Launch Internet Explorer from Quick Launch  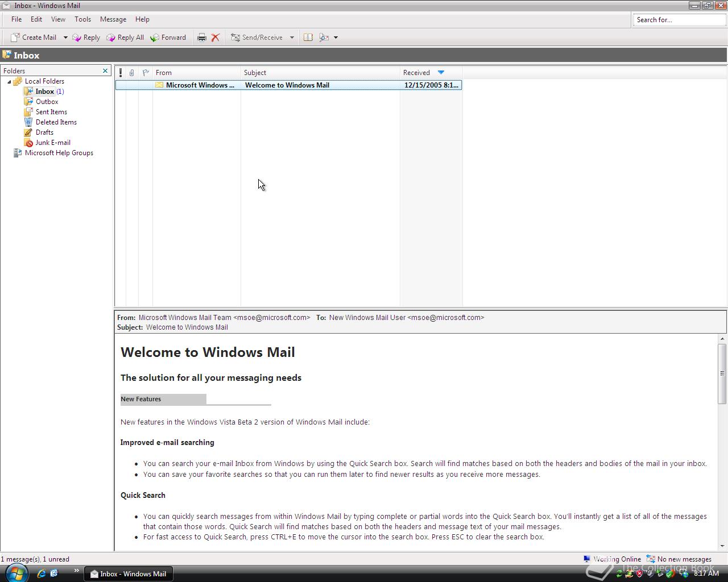pyautogui.click(x=42, y=573)
